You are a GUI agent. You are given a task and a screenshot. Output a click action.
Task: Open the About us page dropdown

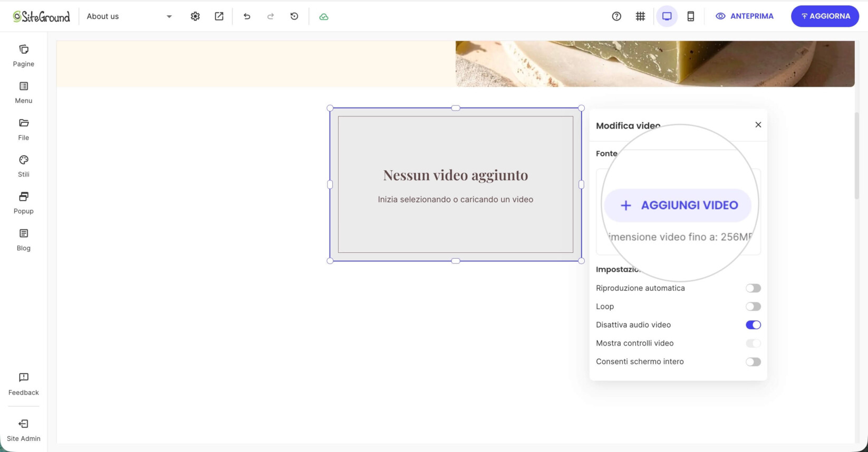(x=129, y=16)
